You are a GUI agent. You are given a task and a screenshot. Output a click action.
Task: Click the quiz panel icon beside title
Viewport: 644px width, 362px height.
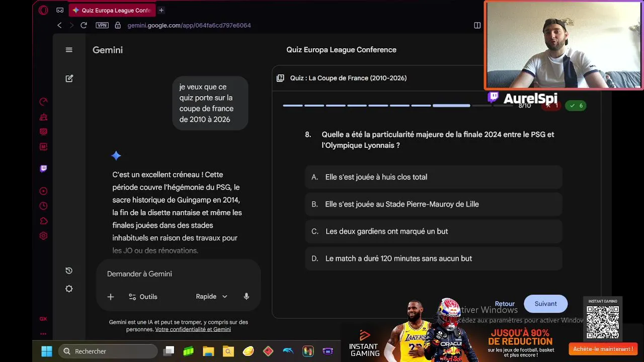pos(280,78)
